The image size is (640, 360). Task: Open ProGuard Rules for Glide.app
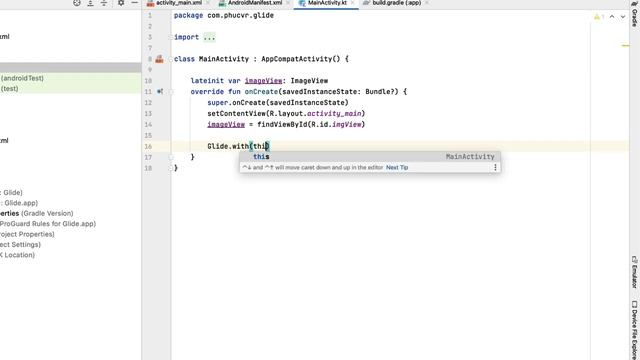pos(48,224)
